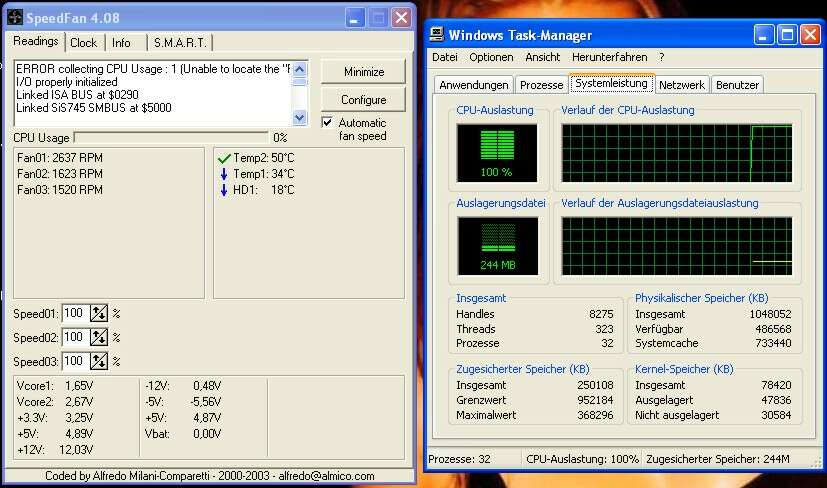This screenshot has height=488, width=827.
Task: Click the Task-Manager title bar icon
Action: [x=437, y=35]
